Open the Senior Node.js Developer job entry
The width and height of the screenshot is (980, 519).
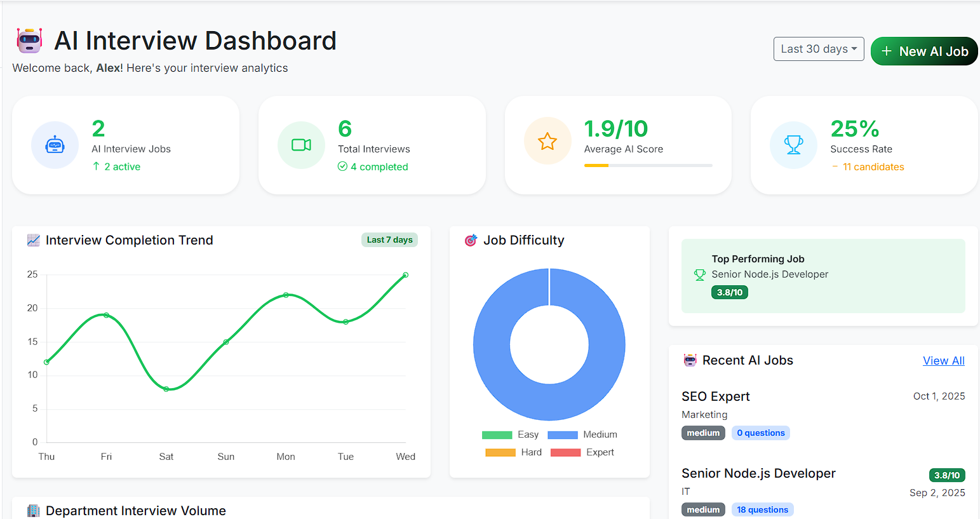[x=758, y=473]
